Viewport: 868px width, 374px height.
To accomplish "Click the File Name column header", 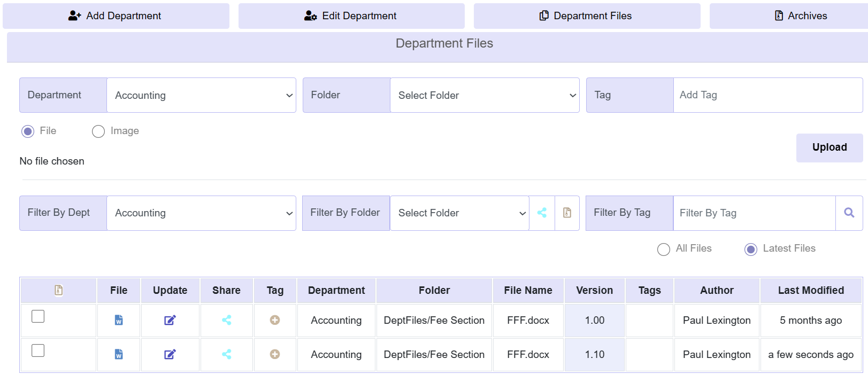I will (x=528, y=290).
